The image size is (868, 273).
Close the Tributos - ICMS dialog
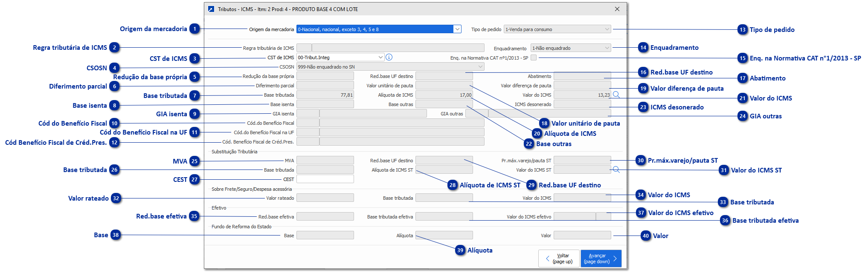point(617,9)
